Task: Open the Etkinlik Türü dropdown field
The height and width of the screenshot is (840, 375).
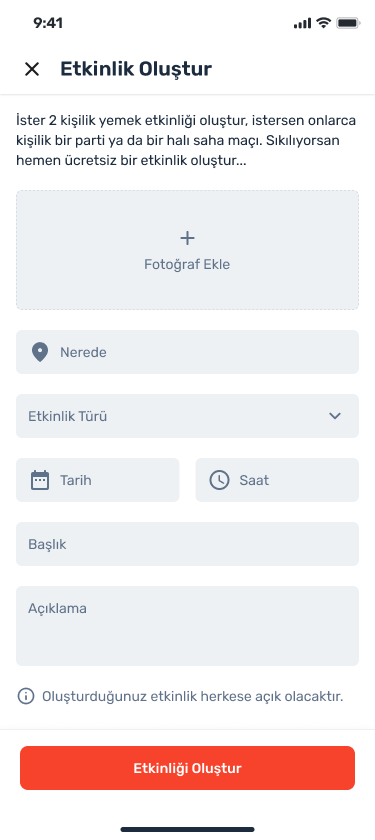Action: point(188,416)
